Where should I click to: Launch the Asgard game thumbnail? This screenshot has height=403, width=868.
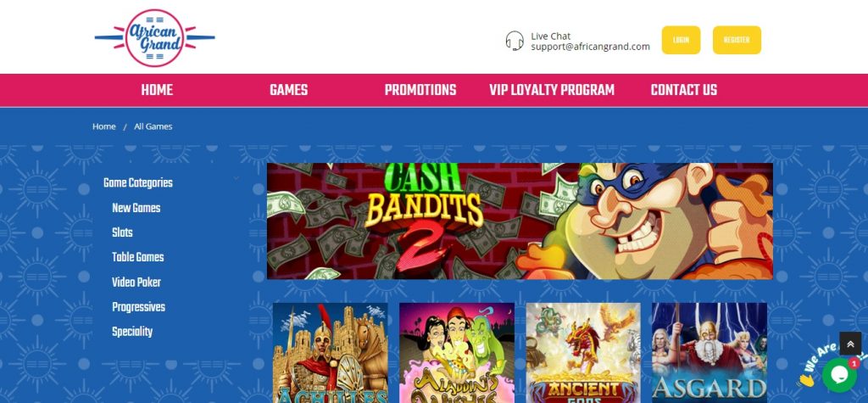(709, 353)
